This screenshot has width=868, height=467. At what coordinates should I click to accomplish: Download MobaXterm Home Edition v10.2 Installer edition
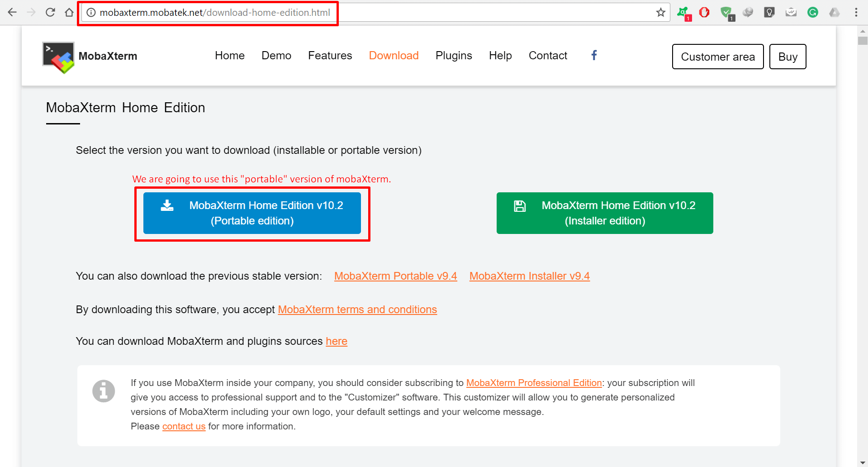tap(605, 213)
